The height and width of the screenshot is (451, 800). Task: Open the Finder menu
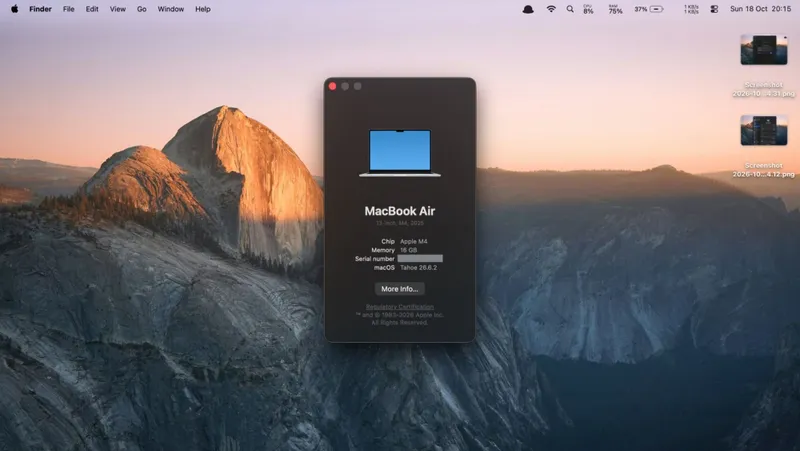tap(40, 9)
